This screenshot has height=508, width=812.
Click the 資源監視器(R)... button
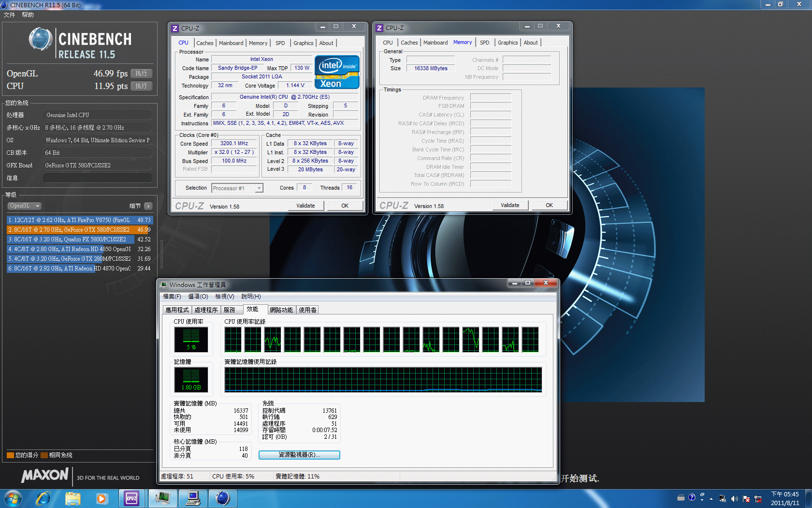click(299, 455)
